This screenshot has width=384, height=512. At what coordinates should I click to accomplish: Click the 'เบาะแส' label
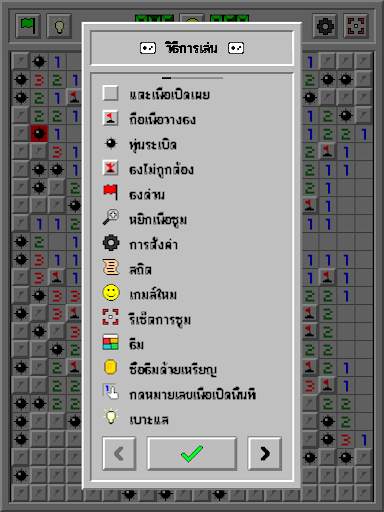pos(149,420)
